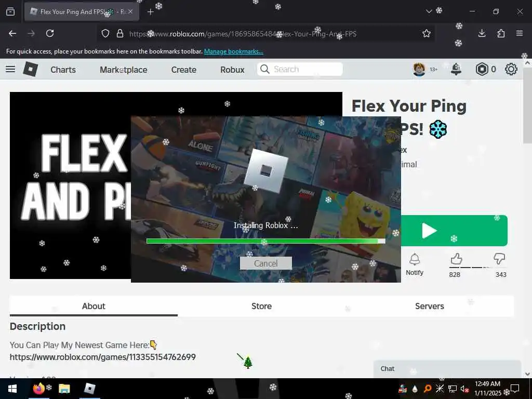Click the 828 likes count
532x399 pixels.
tap(455, 274)
